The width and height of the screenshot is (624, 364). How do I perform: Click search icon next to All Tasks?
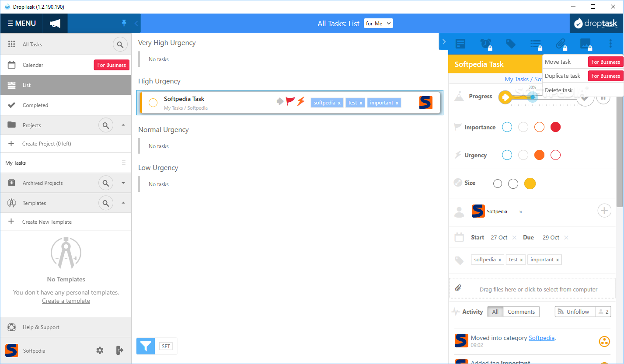click(x=120, y=44)
